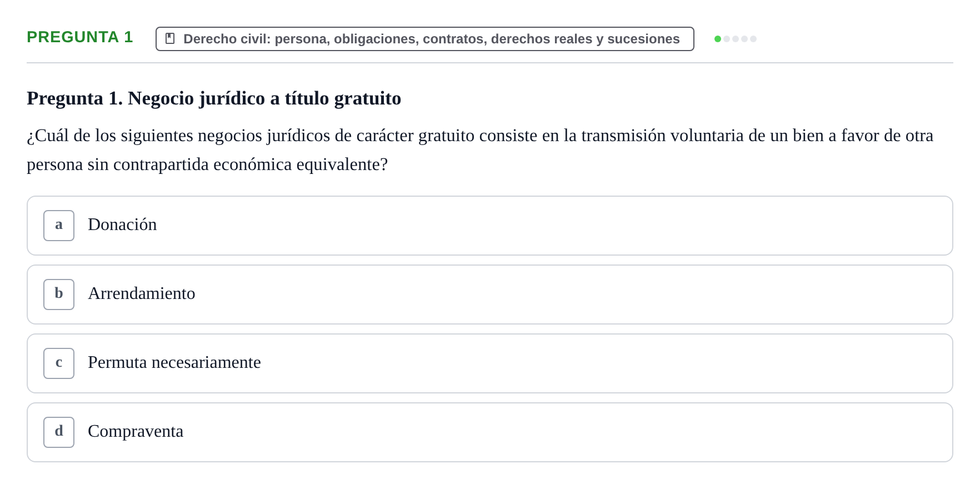Click the green 'PREGUNTA 1' label
The image size is (980, 489).
point(80,37)
